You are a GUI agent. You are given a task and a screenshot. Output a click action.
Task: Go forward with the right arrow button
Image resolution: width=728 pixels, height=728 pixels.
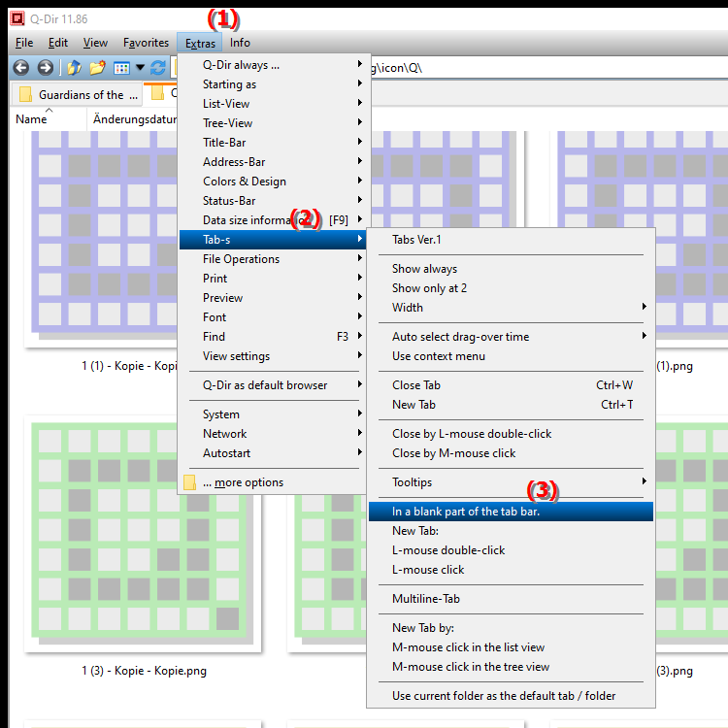pos(45,68)
